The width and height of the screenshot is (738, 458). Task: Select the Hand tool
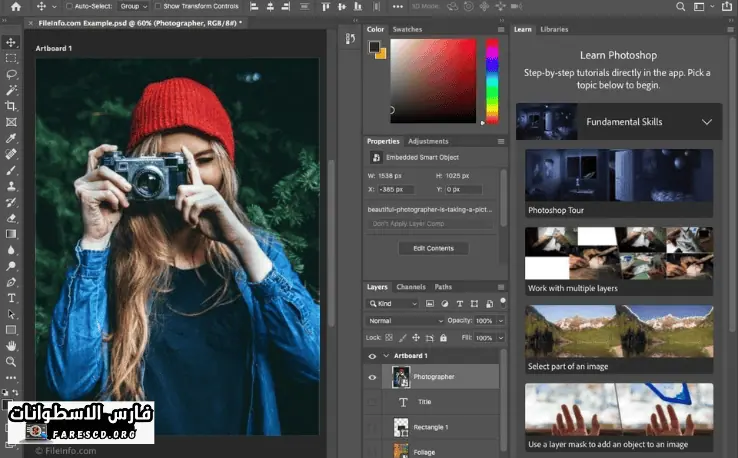12,346
